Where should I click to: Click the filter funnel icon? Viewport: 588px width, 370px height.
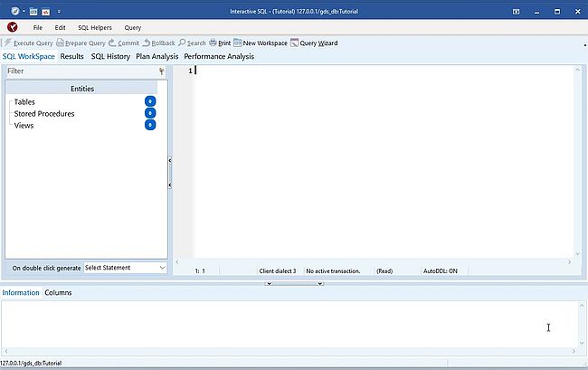tap(162, 71)
